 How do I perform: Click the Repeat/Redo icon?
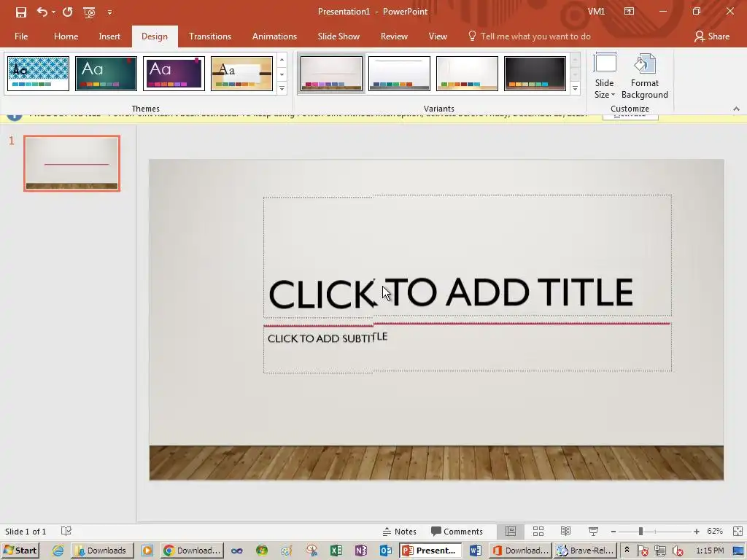point(67,12)
